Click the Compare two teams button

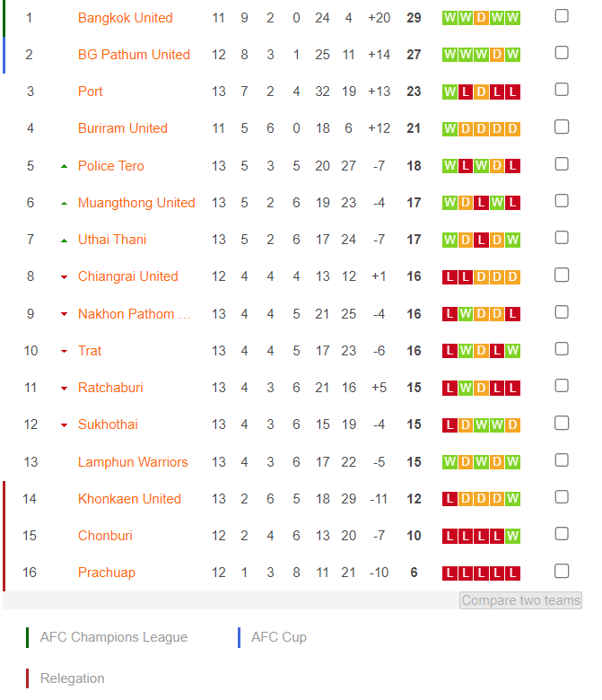(520, 600)
